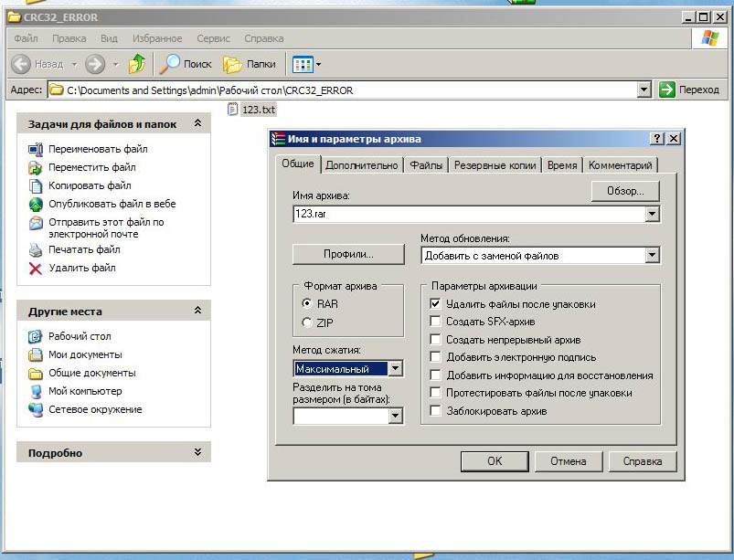The width and height of the screenshot is (734, 560).
Task: Enable 'Добавить информацию для восстановления' checkbox
Action: pyautogui.click(x=435, y=375)
